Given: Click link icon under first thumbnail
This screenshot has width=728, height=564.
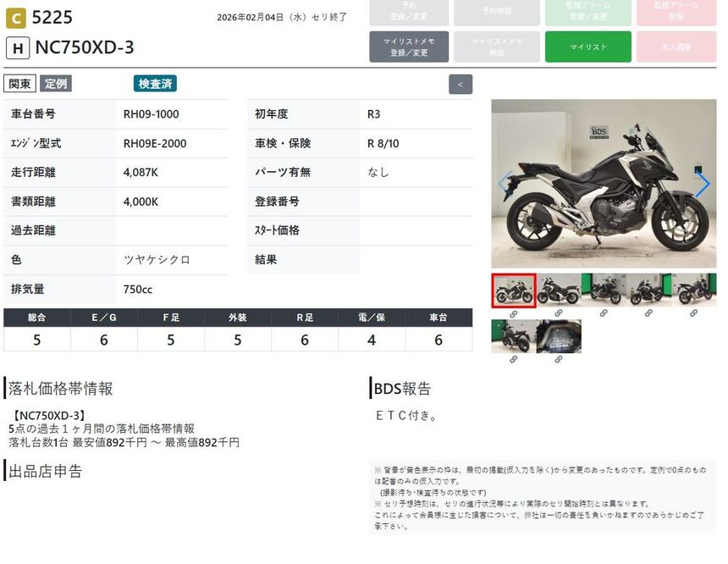Looking at the screenshot, I should tap(513, 313).
